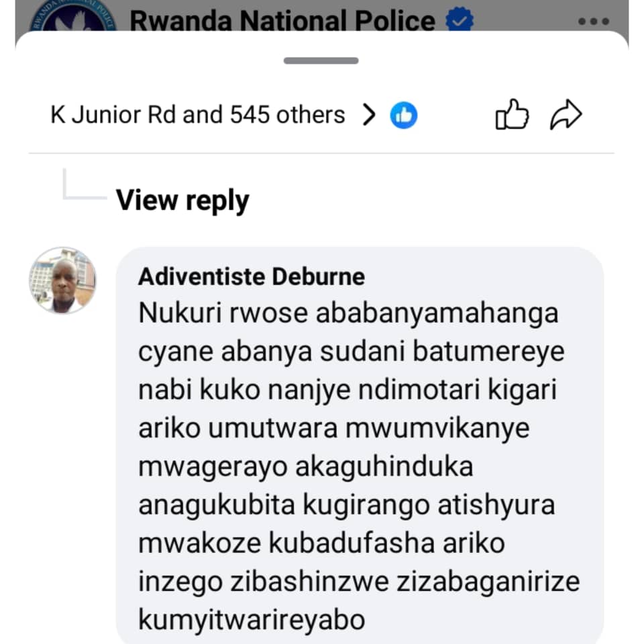Open the K Junior Rd reactions list
The width and height of the screenshot is (644, 644).
114,115
